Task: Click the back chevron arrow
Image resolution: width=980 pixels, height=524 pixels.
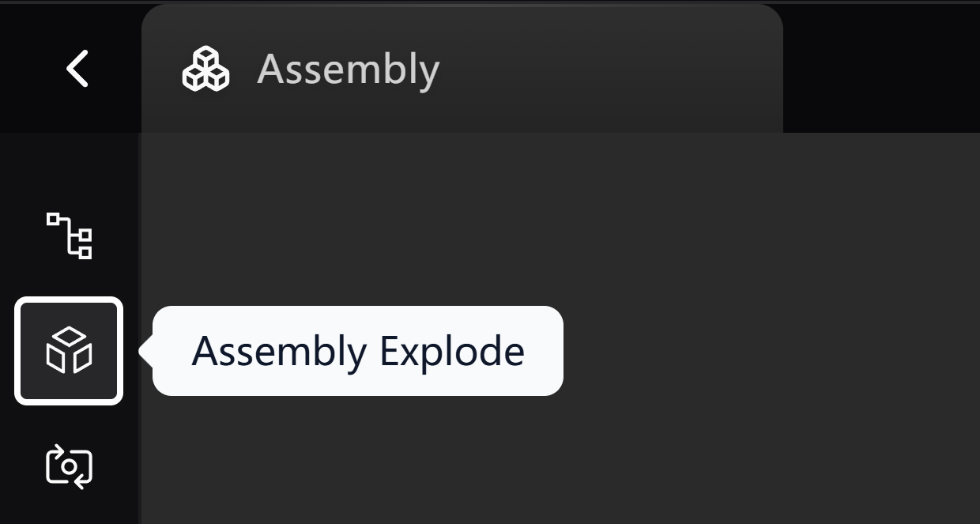Action: tap(77, 69)
